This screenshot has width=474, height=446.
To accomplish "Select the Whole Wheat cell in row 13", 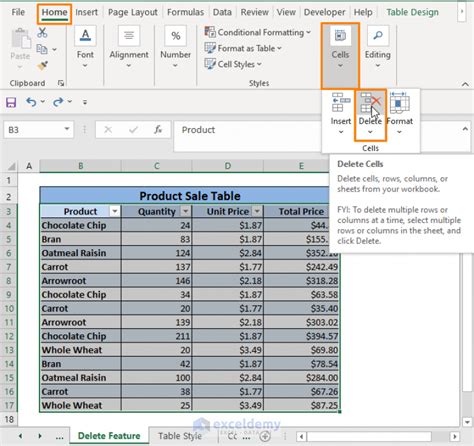I will click(x=81, y=350).
